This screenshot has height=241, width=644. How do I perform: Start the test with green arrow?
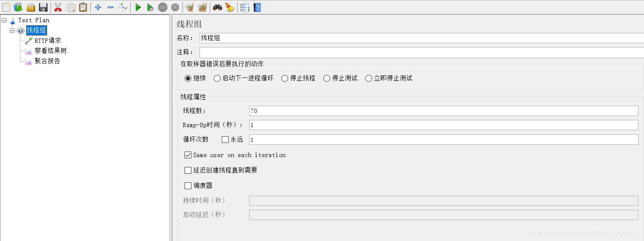point(138,7)
